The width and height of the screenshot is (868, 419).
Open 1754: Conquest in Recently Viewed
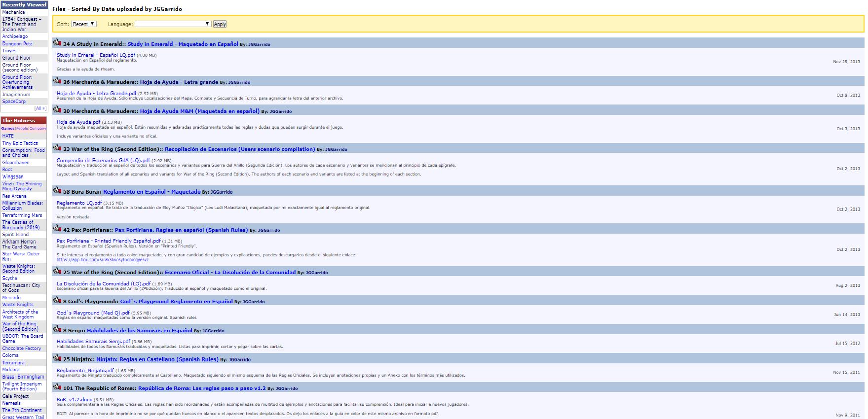(x=22, y=24)
